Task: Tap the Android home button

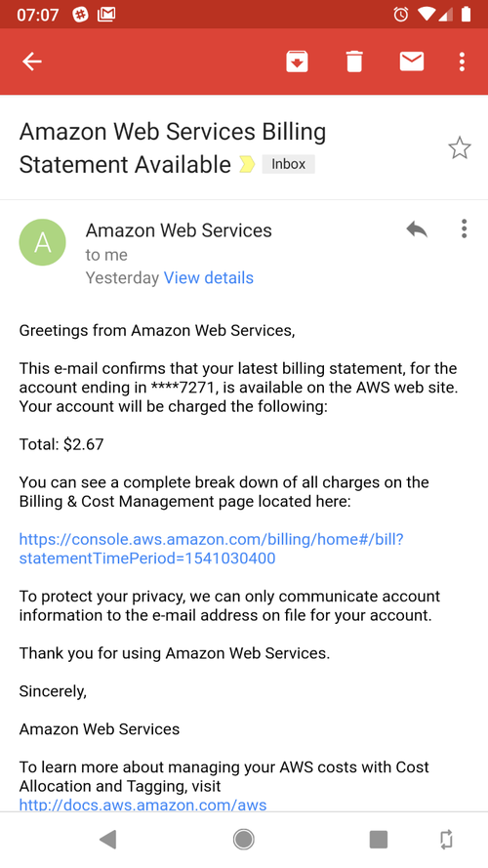Action: coord(243,840)
